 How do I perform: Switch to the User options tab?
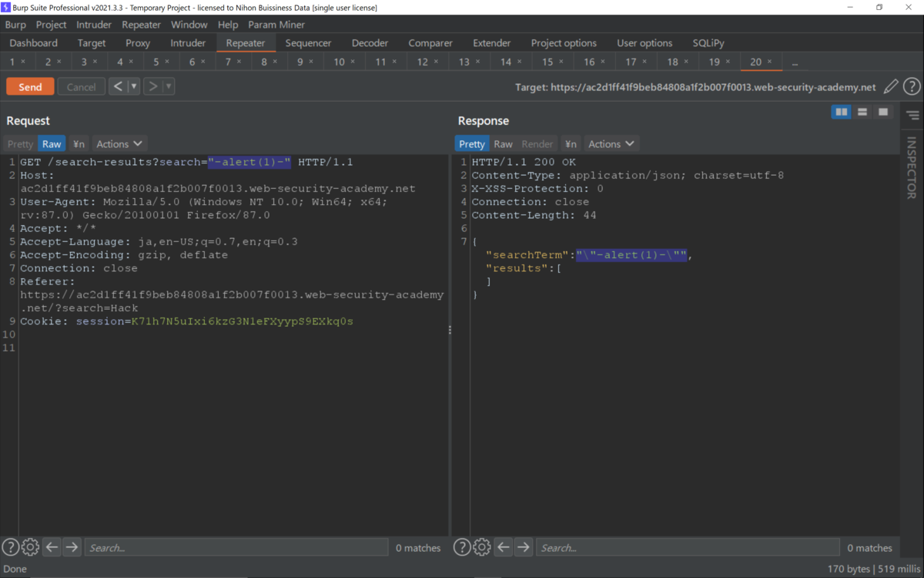pyautogui.click(x=644, y=43)
